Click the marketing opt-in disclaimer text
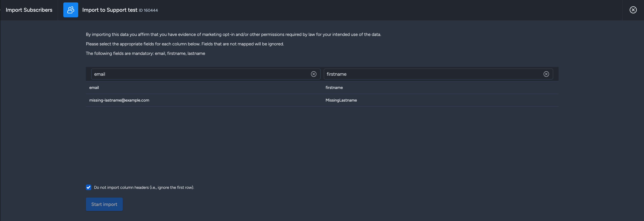 pos(233,34)
